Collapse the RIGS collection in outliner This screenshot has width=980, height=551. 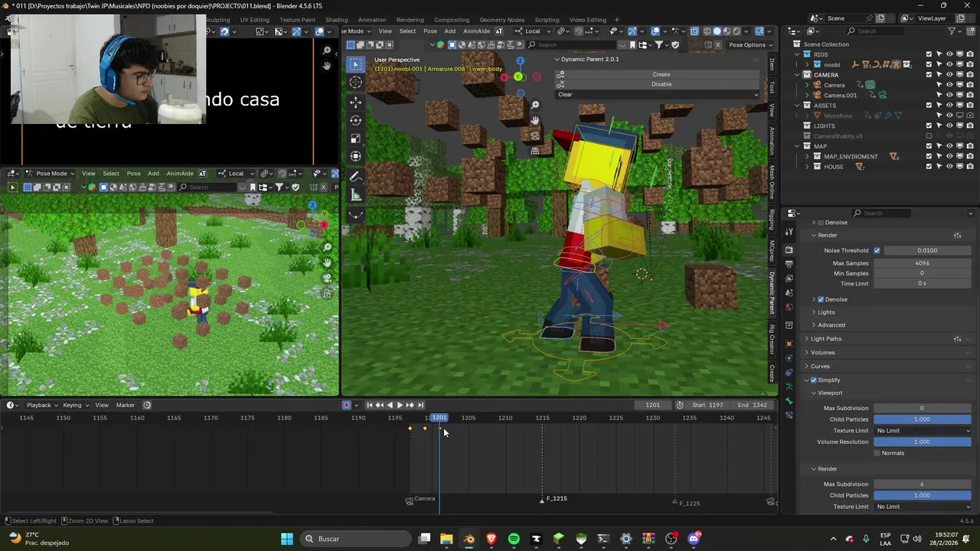tap(797, 54)
